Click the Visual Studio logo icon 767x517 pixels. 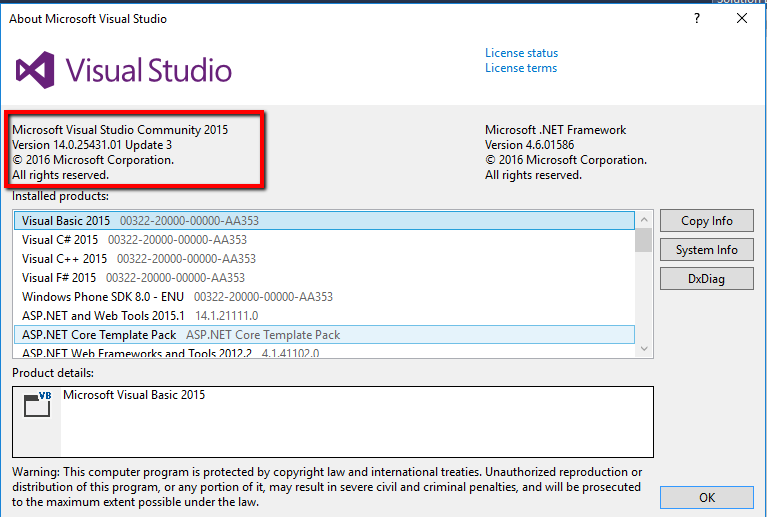pos(35,70)
